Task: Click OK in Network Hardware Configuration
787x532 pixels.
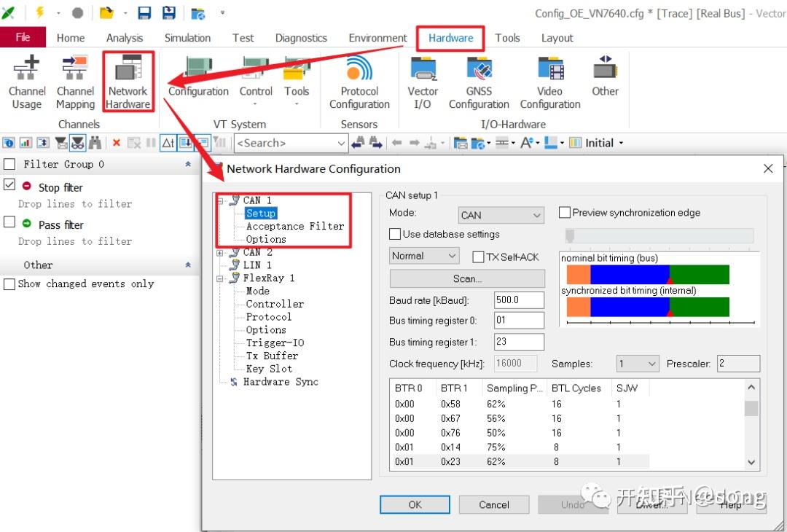Action: point(415,504)
